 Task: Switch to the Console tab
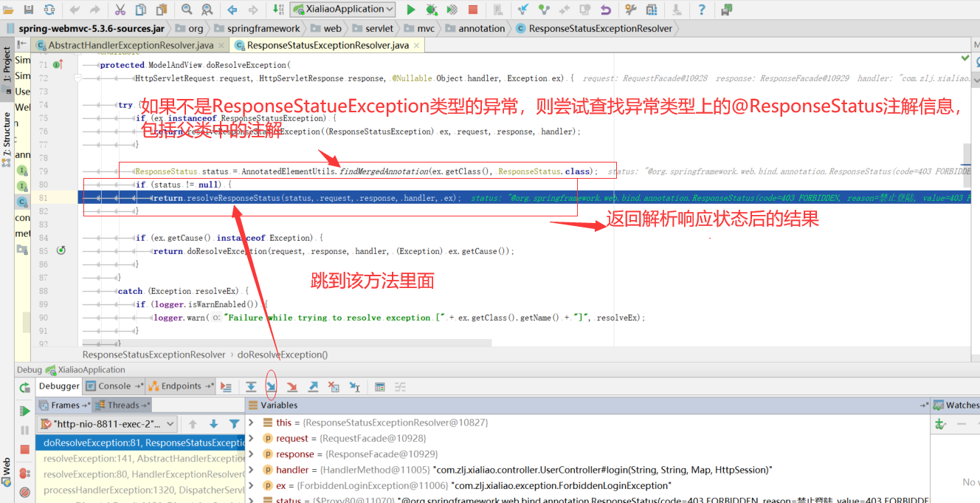114,386
